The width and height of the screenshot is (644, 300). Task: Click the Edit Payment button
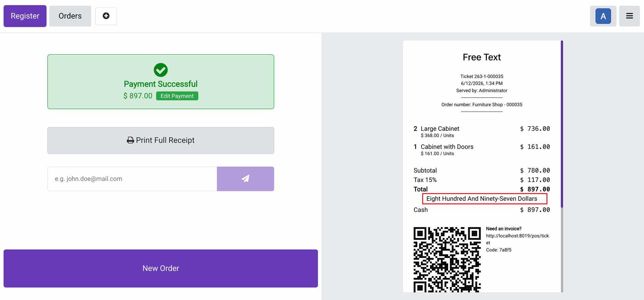177,96
